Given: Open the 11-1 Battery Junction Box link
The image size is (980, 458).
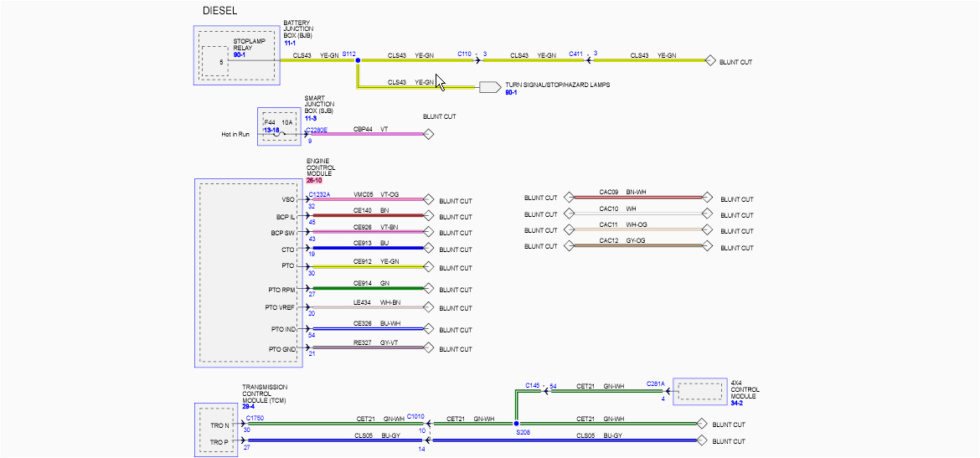Looking at the screenshot, I should 290,43.
